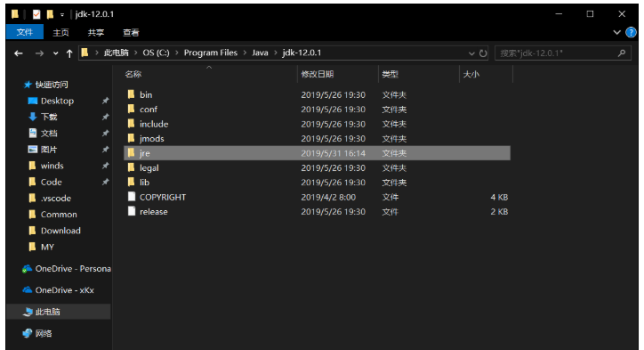Open the Common folder in the sidebar
Image resolution: width=644 pixels, height=350 pixels.
[x=59, y=215]
